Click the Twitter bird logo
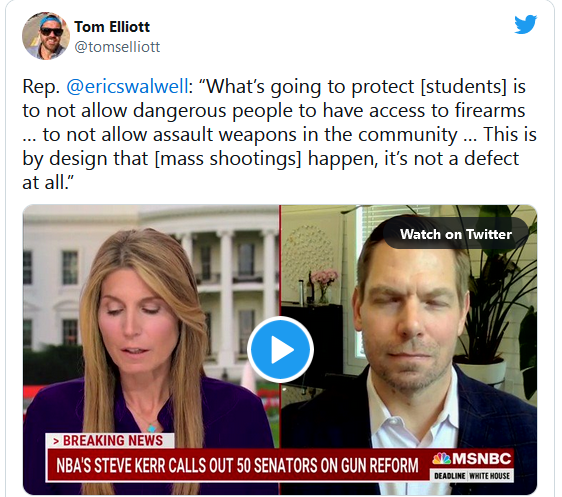The image size is (562, 497). [525, 24]
